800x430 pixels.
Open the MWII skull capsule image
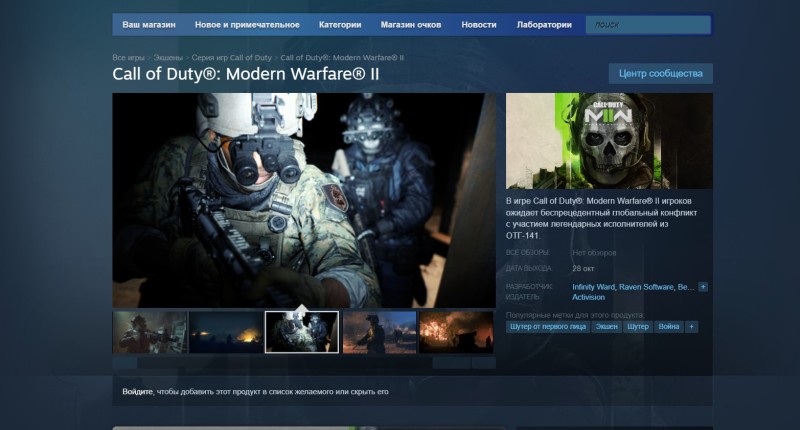pyautogui.click(x=609, y=141)
